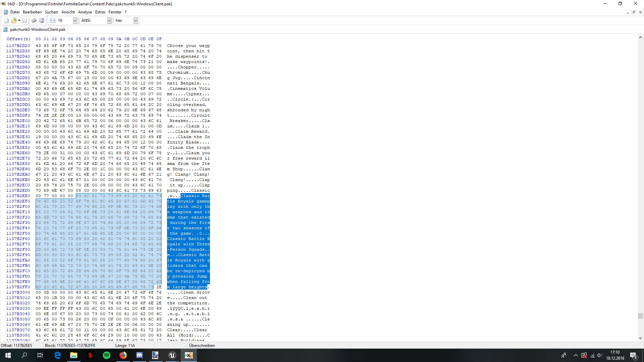Open the ANSI charset dropdown

pos(109,20)
